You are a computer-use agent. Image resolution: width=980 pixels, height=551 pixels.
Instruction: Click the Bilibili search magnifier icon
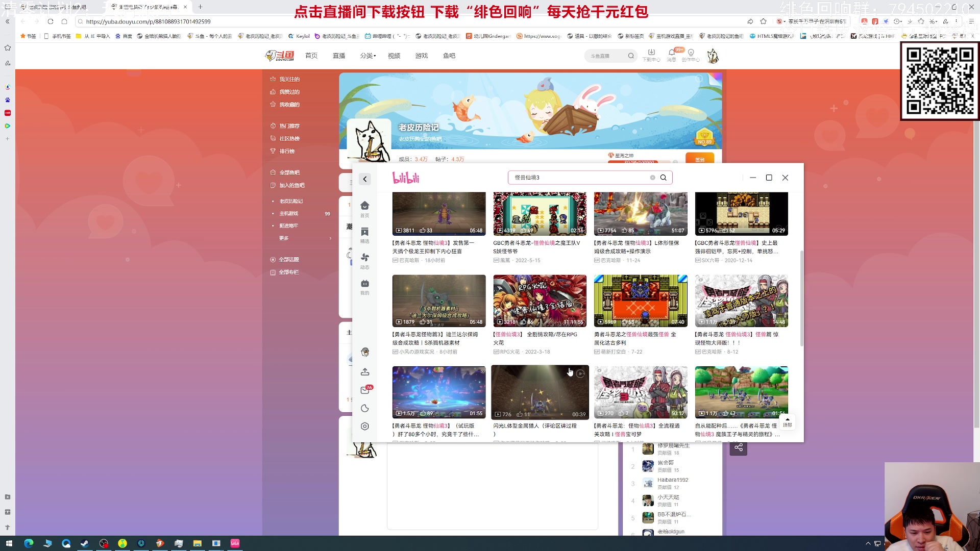point(664,178)
